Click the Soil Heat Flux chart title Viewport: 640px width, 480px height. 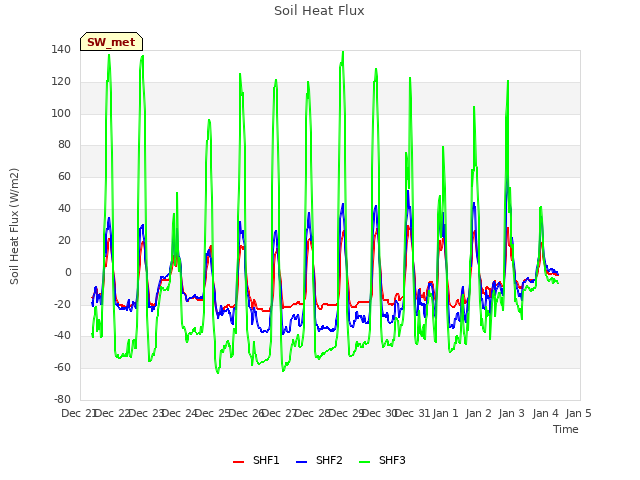[x=319, y=11]
